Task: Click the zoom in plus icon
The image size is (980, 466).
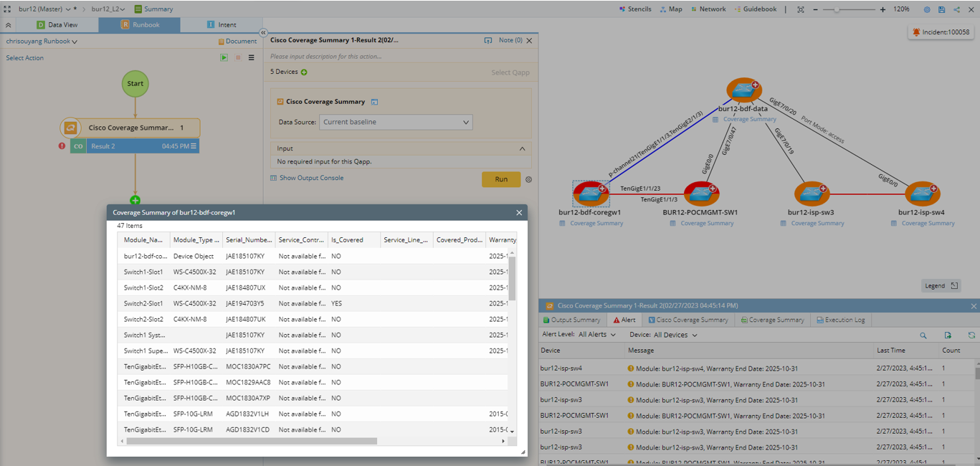Action: tap(883, 9)
